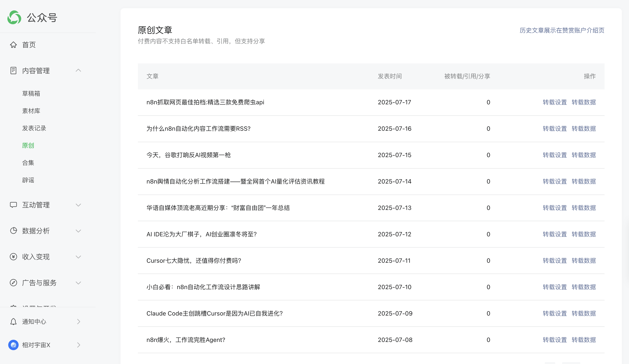629x364 pixels.
Task: Open the 相对宇宙X account arrow
Action: pyautogui.click(x=79, y=345)
